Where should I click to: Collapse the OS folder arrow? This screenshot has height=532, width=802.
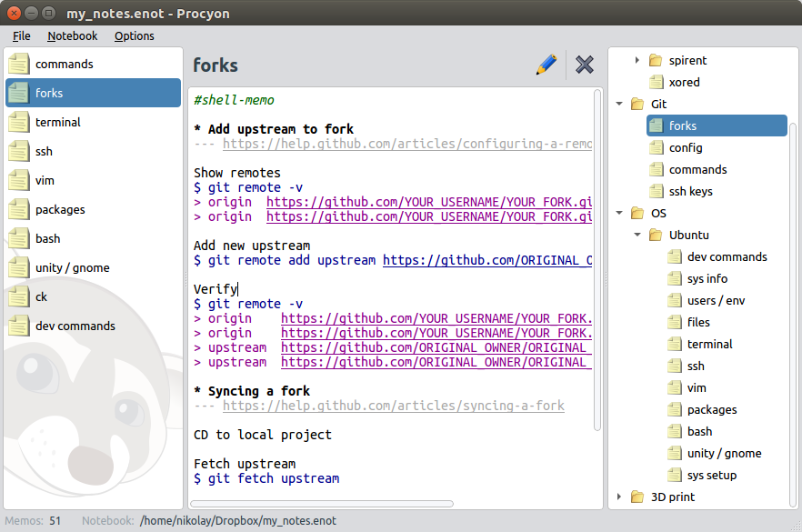tap(619, 213)
